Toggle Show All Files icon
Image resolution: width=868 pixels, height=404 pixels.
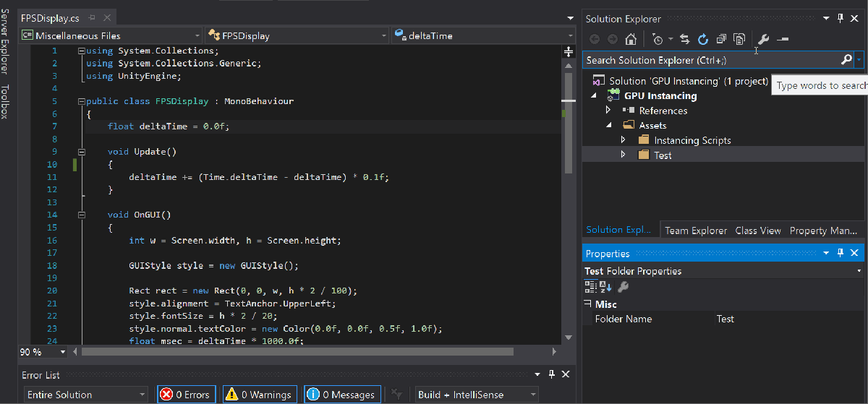[x=739, y=39]
